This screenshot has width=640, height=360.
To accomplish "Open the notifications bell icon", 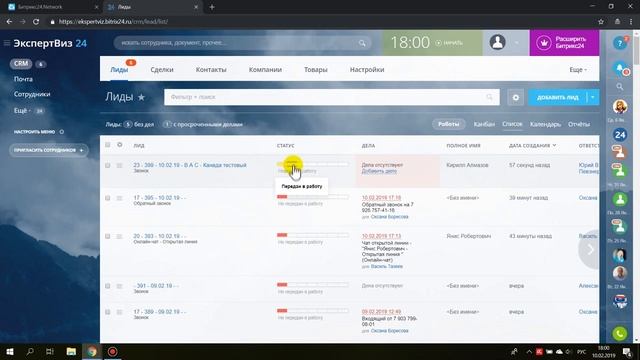I will (x=620, y=68).
